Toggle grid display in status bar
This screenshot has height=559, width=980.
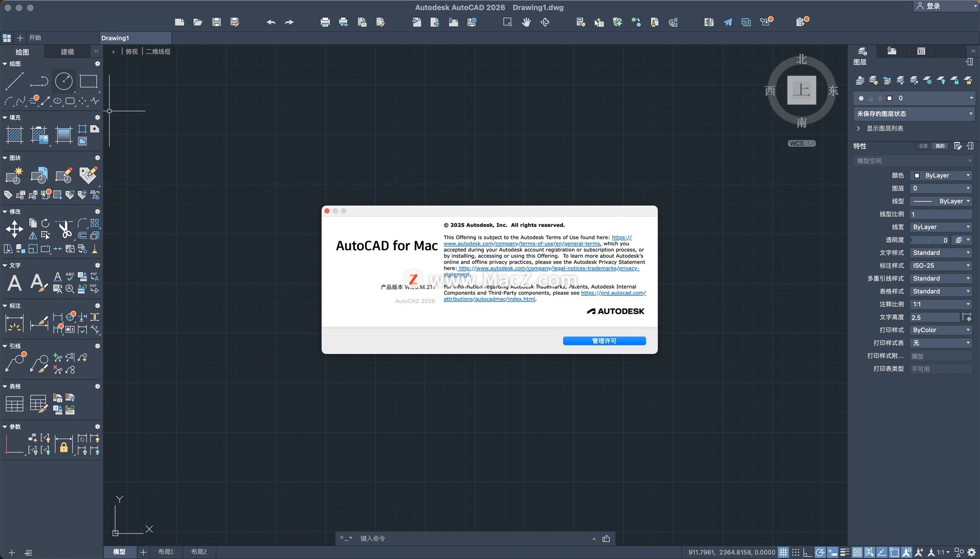tap(783, 552)
